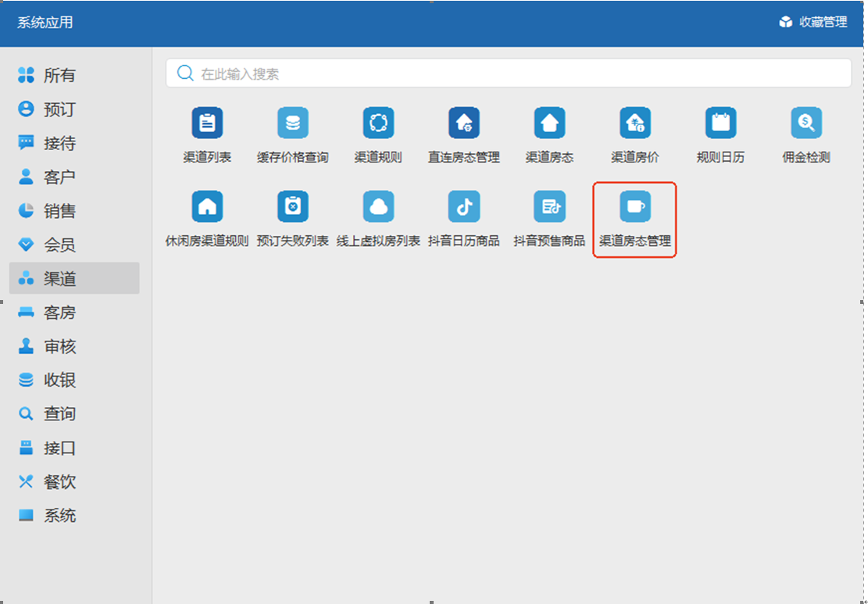
Task: Select the 会员 sidebar category
Action: coord(59,245)
